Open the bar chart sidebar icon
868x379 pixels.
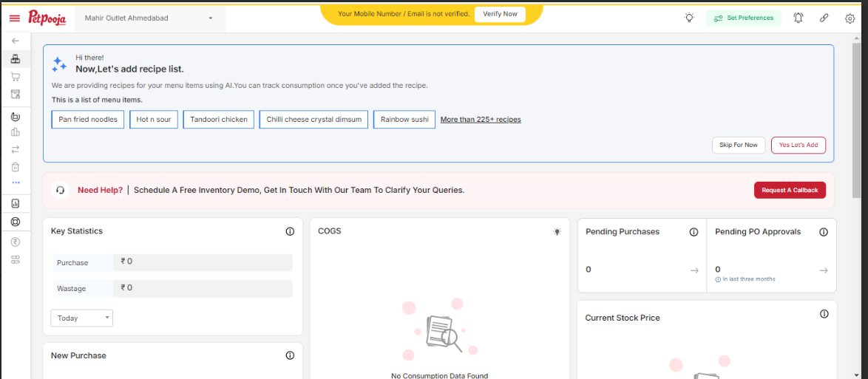(15, 132)
